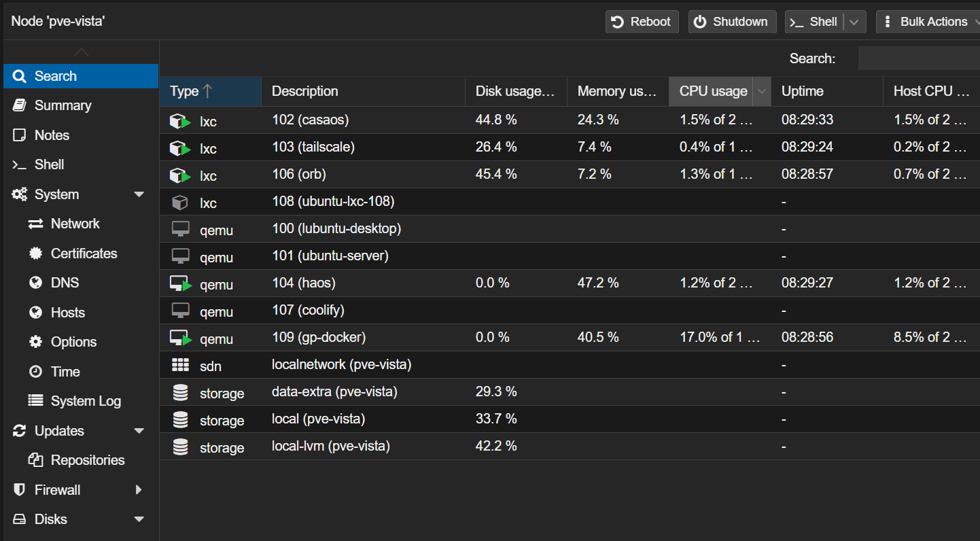
Task: Click the sdn grid icon for localnetwork
Action: tap(180, 366)
